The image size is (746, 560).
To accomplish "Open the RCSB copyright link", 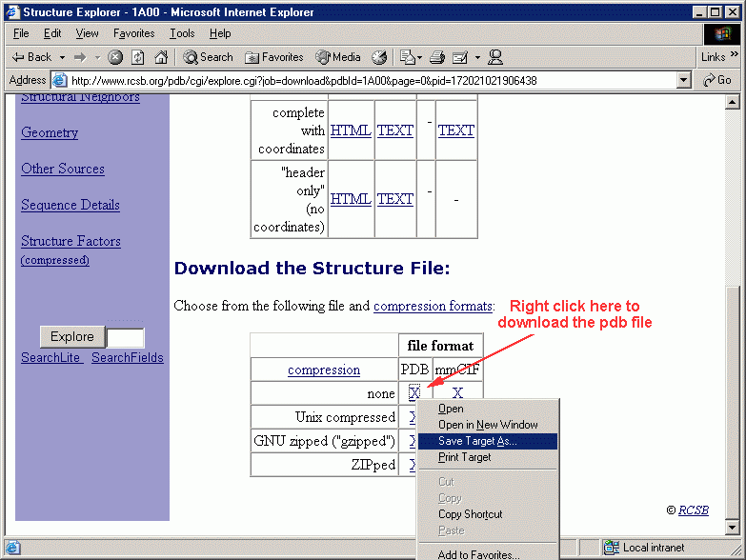I will point(694,510).
